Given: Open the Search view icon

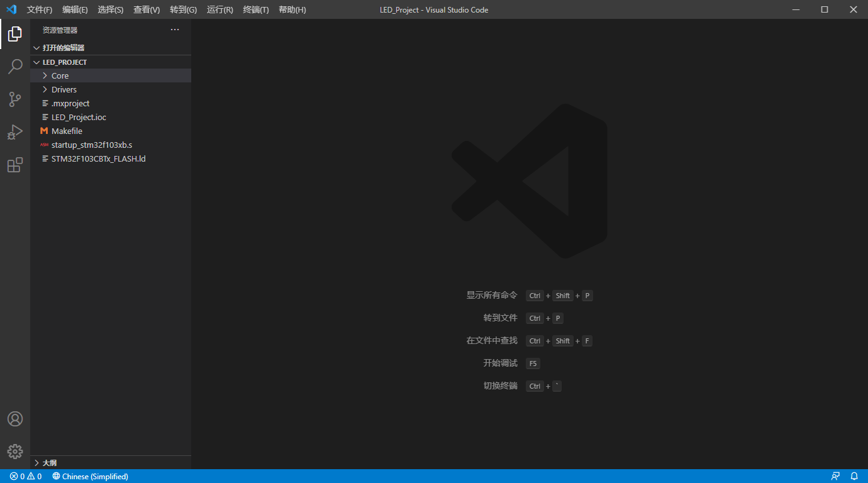Looking at the screenshot, I should pyautogui.click(x=14, y=67).
